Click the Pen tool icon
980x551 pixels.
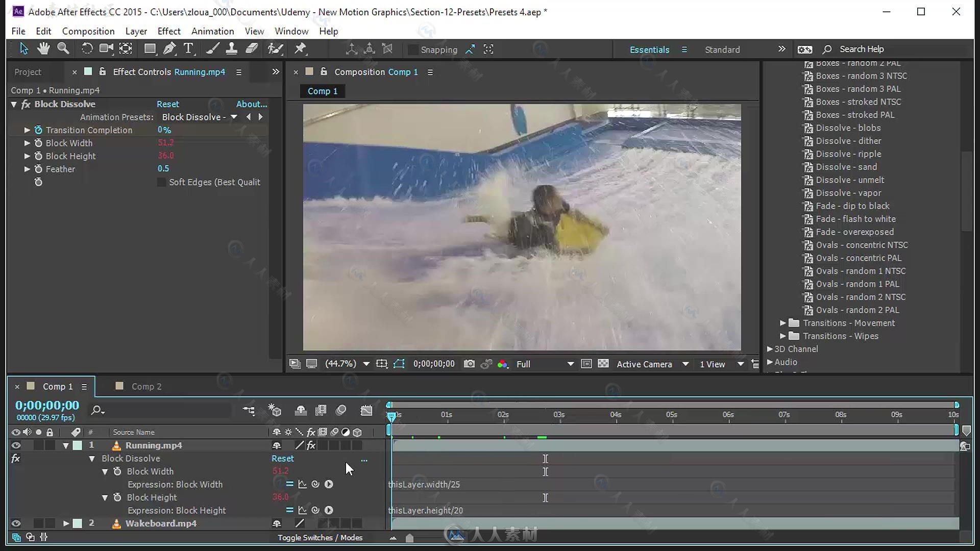point(169,49)
